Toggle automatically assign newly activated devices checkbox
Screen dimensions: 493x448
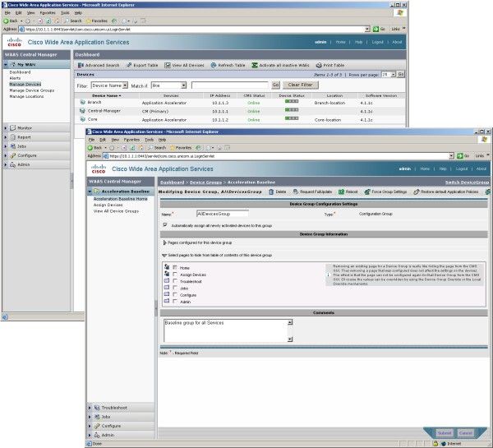point(165,225)
